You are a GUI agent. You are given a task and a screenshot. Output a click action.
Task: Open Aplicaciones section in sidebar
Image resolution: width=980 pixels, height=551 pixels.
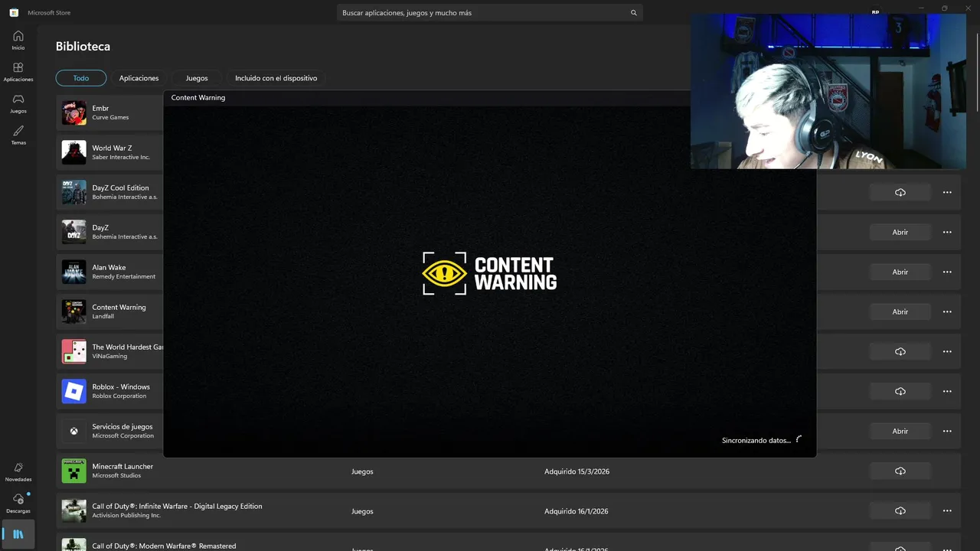pyautogui.click(x=18, y=72)
